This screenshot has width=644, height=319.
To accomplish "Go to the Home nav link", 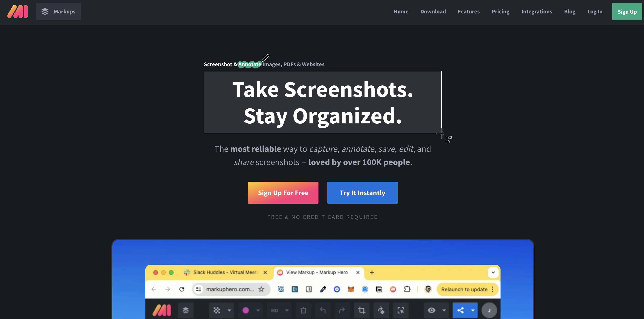I will click(401, 11).
